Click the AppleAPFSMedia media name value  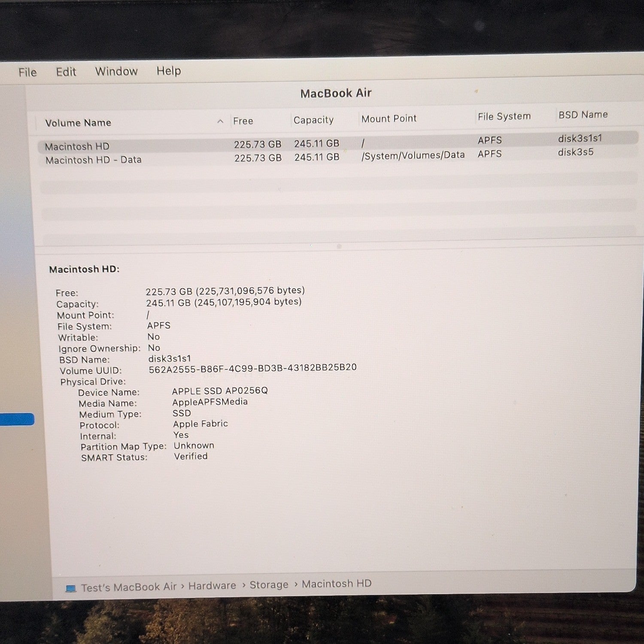(210, 402)
